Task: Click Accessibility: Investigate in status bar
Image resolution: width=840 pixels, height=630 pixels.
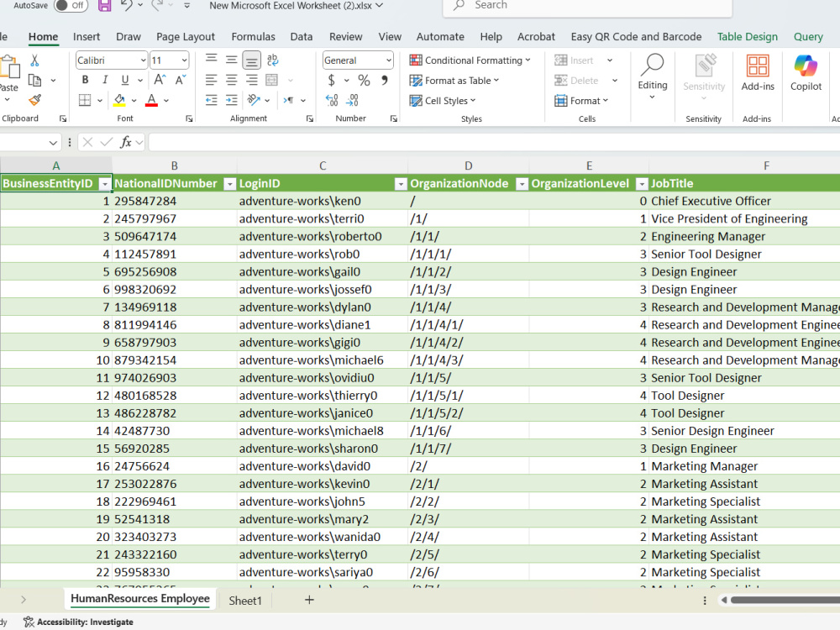Action: [79, 622]
